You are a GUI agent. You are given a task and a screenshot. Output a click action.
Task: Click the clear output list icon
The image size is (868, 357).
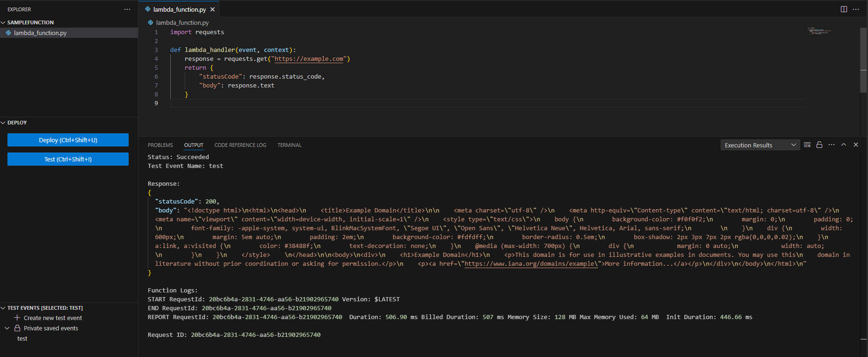point(807,145)
